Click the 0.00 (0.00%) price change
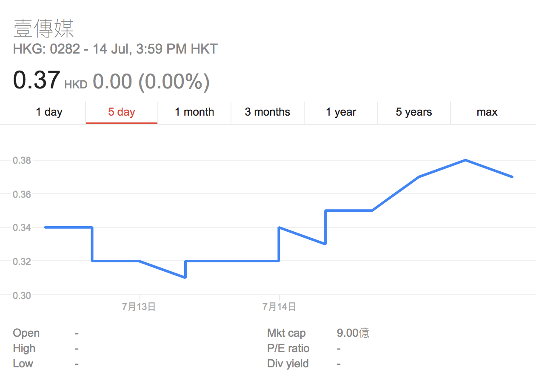The height and width of the screenshot is (392, 536). tap(151, 81)
